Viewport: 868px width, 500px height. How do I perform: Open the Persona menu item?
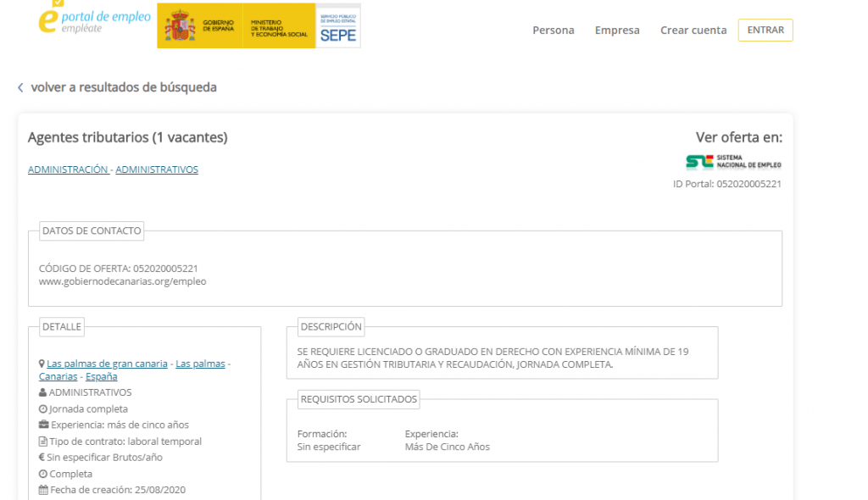click(x=553, y=30)
